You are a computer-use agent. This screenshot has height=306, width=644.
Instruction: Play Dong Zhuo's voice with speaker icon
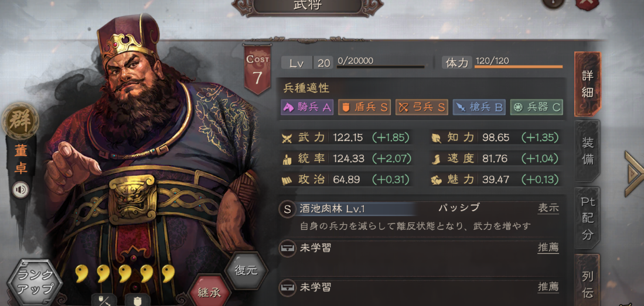[x=20, y=190]
